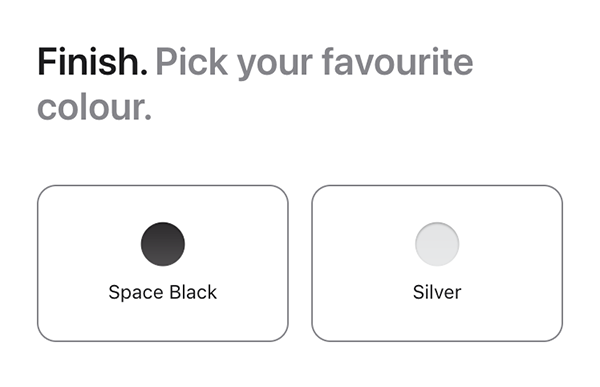Choose the silver swatch icon
This screenshot has height=387, width=600.
[437, 244]
